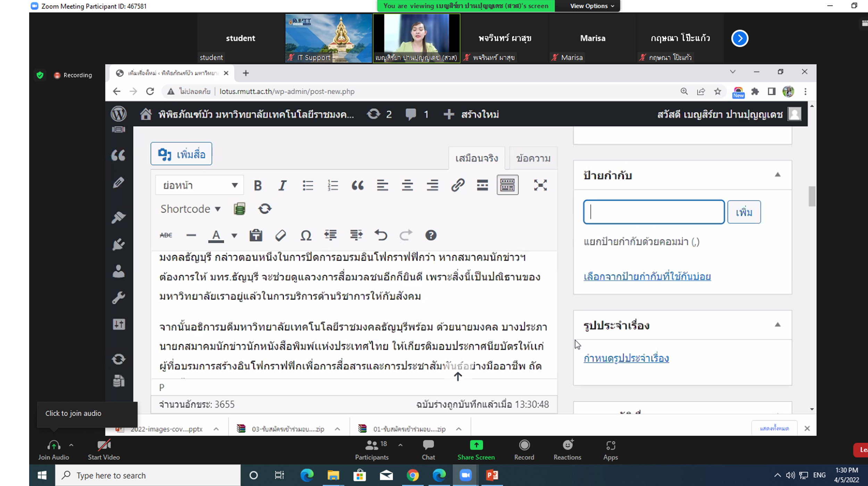868x486 pixels.
Task: Insert a numbered list
Action: (x=333, y=185)
